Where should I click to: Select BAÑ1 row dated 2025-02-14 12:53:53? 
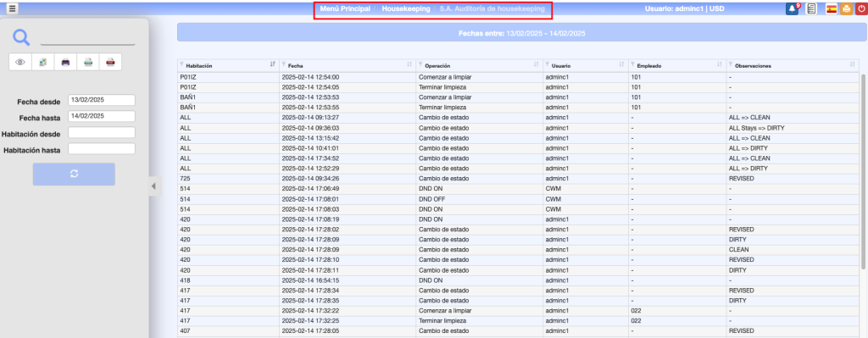point(518,97)
